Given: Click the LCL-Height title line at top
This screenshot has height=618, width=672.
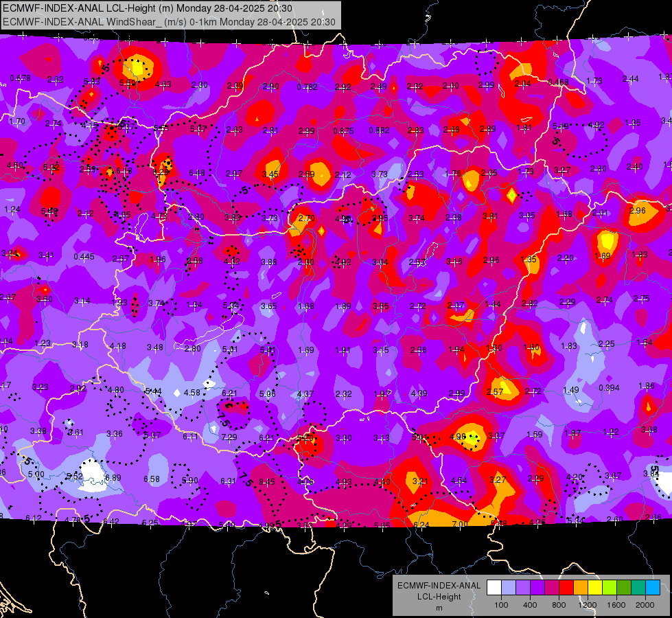Looking at the screenshot, I should click(x=148, y=8).
